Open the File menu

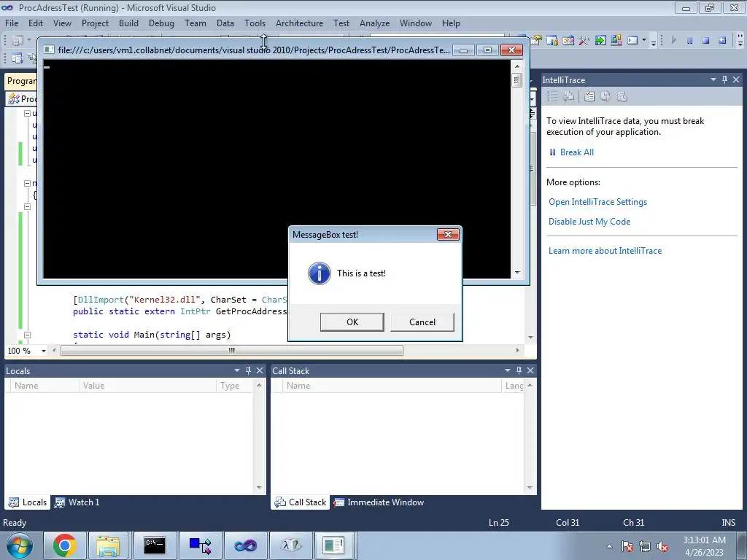click(x=12, y=23)
